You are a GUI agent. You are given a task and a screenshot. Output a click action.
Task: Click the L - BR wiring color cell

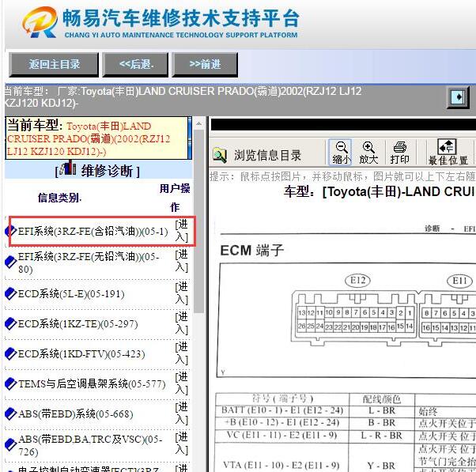coord(382,410)
